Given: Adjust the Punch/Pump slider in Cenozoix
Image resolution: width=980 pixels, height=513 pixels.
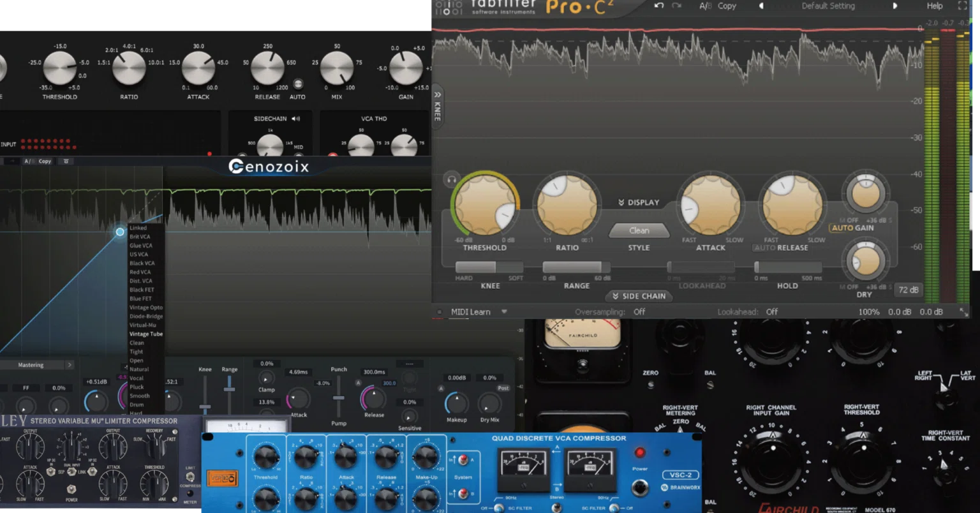Looking at the screenshot, I should click(x=339, y=397).
